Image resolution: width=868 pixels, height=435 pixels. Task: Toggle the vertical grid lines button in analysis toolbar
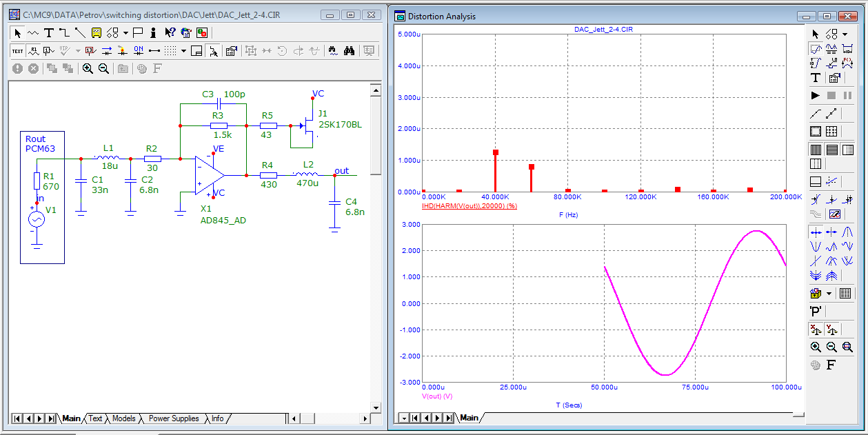816,149
